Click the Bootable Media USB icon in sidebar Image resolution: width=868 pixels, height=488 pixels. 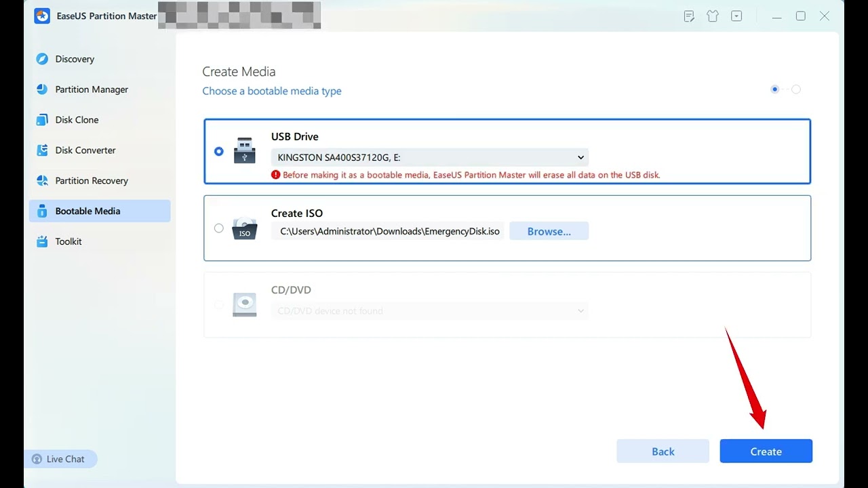tap(42, 211)
